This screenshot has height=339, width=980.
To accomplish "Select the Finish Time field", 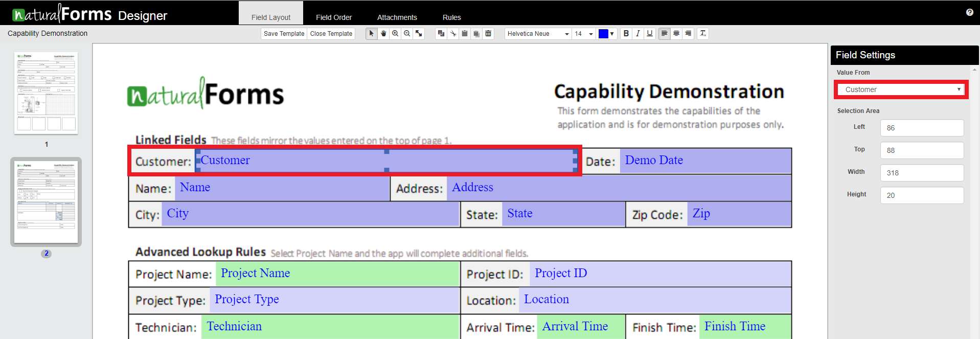I will pos(745,327).
